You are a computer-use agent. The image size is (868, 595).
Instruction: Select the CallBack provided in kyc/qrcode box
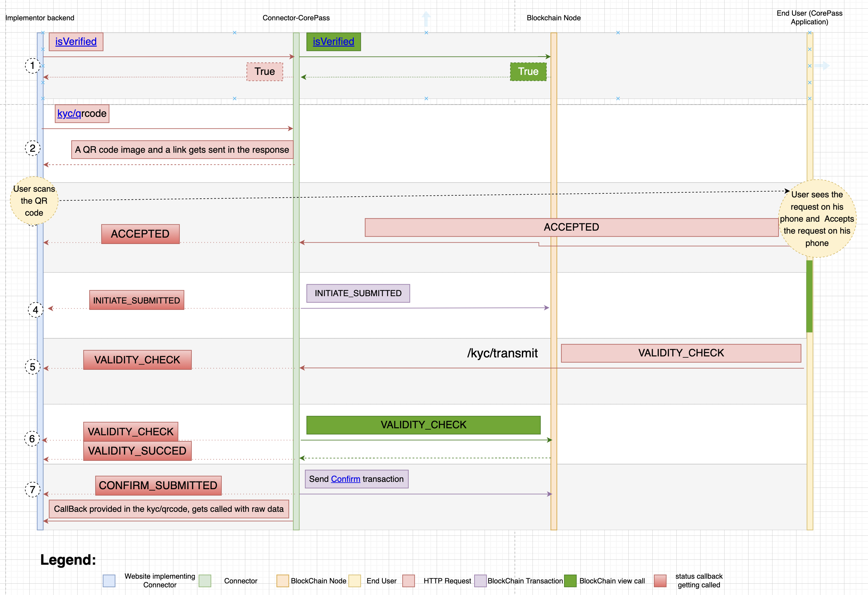click(169, 509)
